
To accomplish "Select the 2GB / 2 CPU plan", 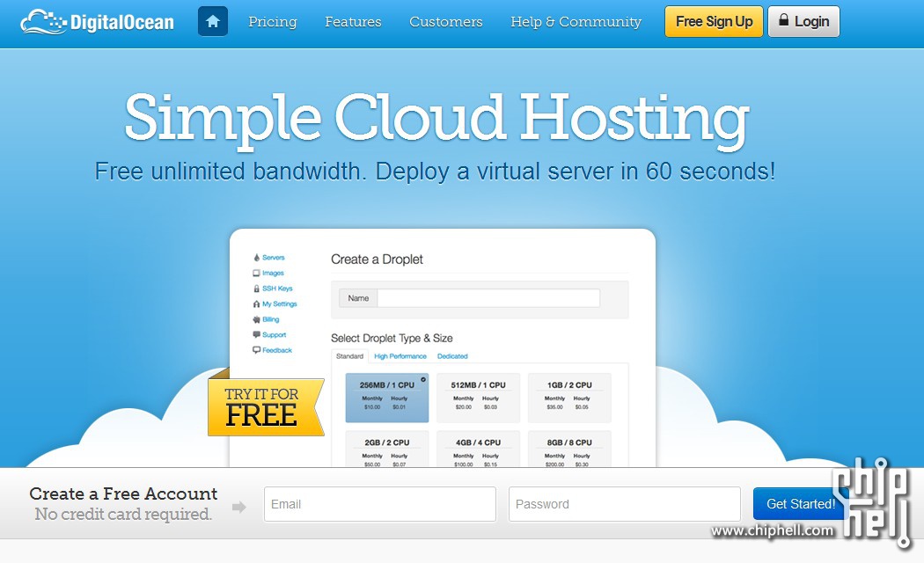I will tap(387, 449).
